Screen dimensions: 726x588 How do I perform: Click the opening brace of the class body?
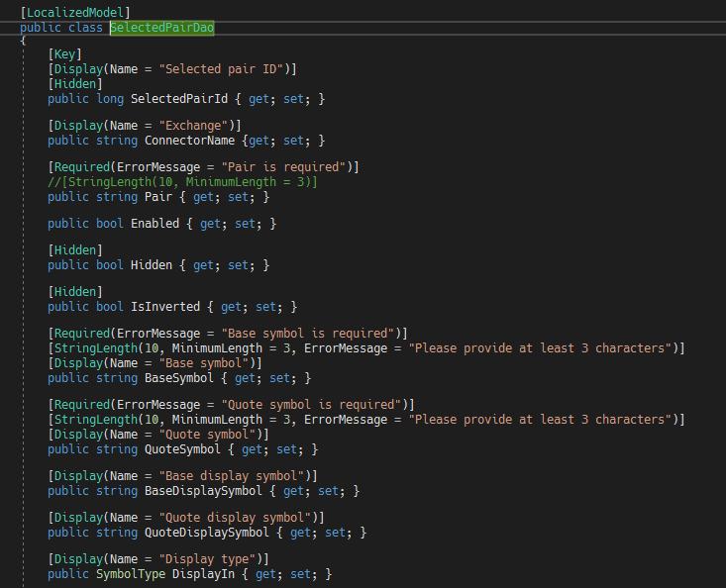pyautogui.click(x=23, y=41)
